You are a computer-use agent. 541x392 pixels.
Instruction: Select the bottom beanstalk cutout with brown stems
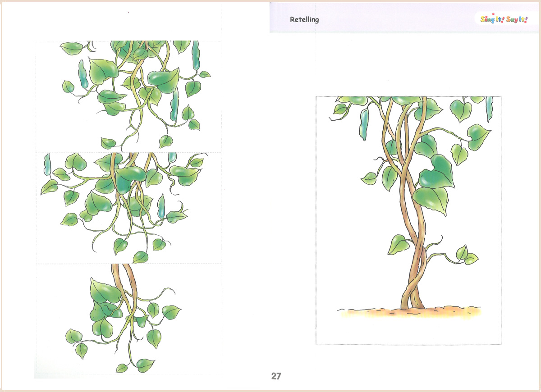129,319
